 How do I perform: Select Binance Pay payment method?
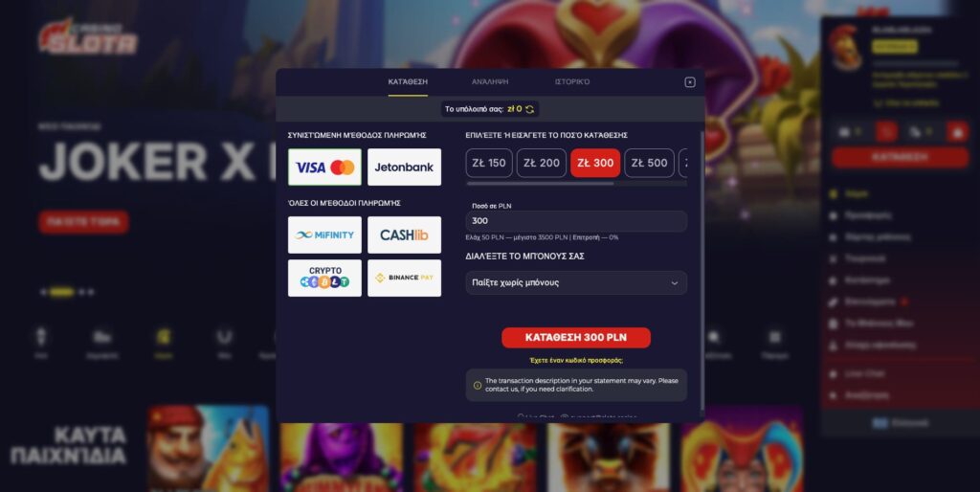click(x=404, y=279)
